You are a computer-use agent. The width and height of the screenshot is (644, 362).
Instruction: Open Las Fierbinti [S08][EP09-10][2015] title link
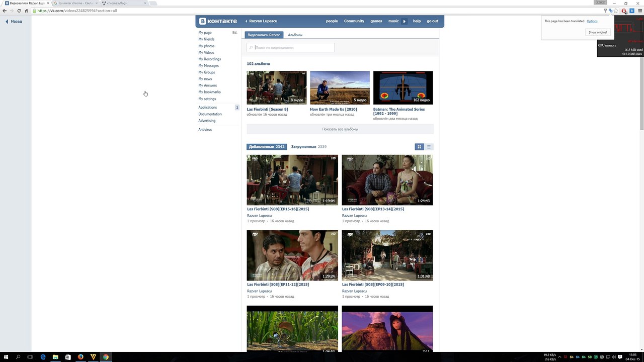tap(373, 285)
